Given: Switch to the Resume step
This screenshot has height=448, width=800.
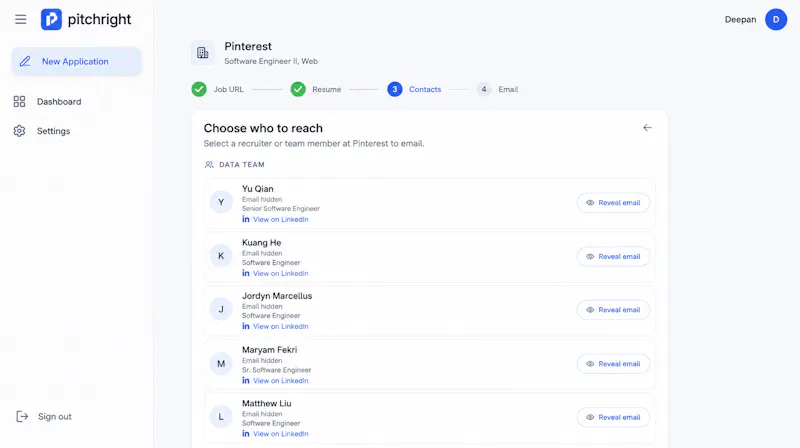Looking at the screenshot, I should tap(327, 89).
